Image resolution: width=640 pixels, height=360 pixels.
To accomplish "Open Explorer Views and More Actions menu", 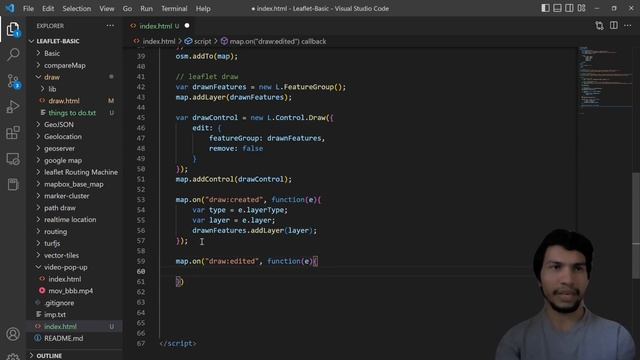I will point(110,25).
